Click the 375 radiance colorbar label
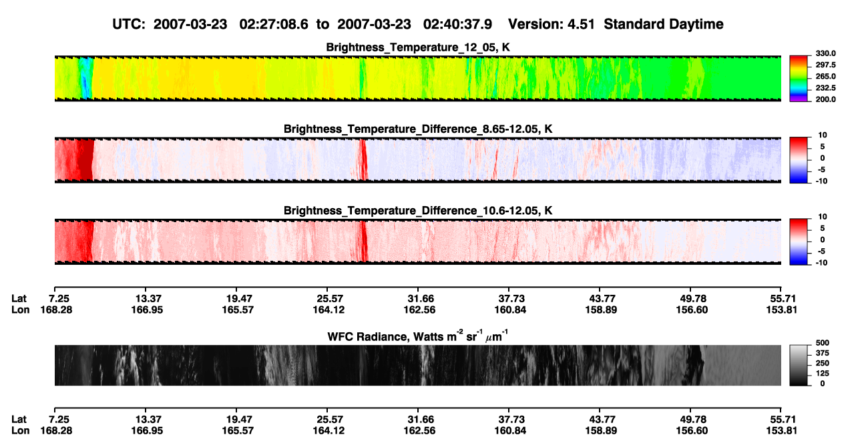The height and width of the screenshot is (445, 868). click(822, 353)
